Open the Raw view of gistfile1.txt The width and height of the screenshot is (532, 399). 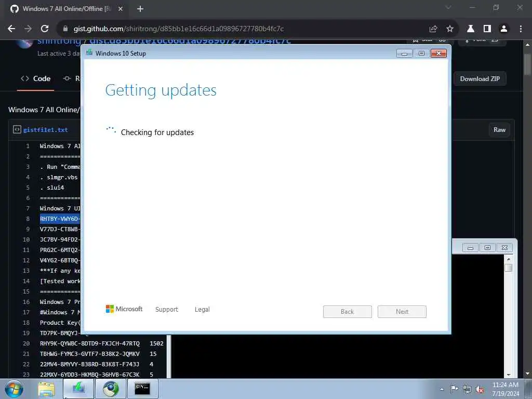click(499, 130)
